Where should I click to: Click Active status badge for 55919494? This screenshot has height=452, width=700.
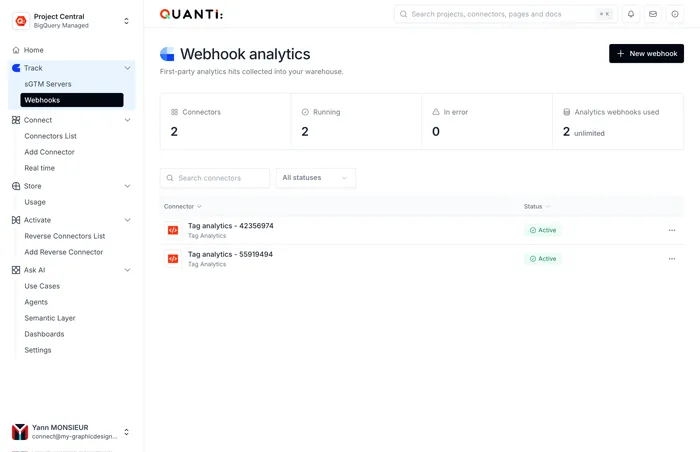pyautogui.click(x=542, y=259)
